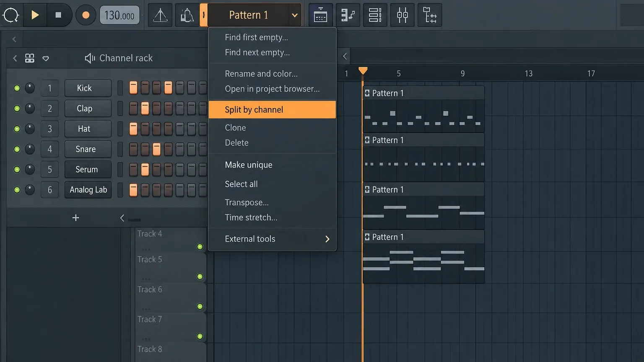The width and height of the screenshot is (644, 362).
Task: Open the Clap channel button
Action: [88, 109]
